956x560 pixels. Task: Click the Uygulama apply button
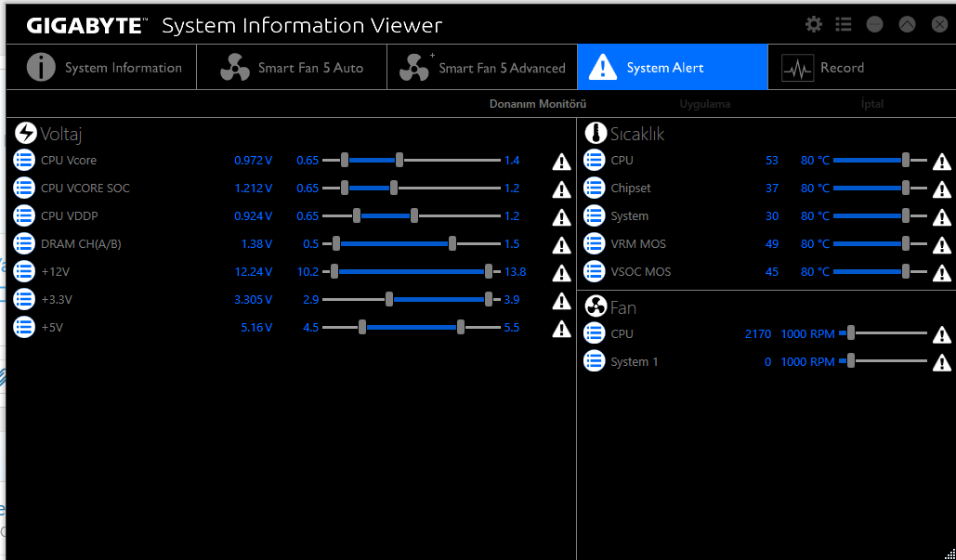tap(705, 104)
